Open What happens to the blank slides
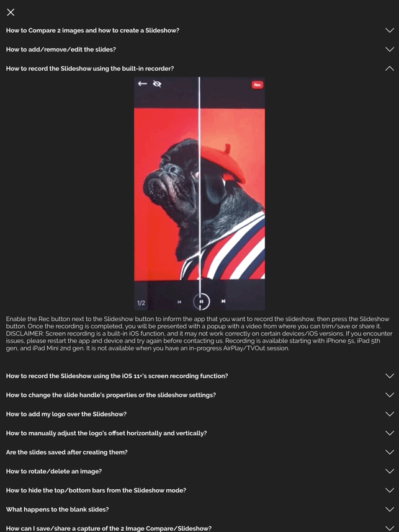The height and width of the screenshot is (532, 399). point(57,509)
